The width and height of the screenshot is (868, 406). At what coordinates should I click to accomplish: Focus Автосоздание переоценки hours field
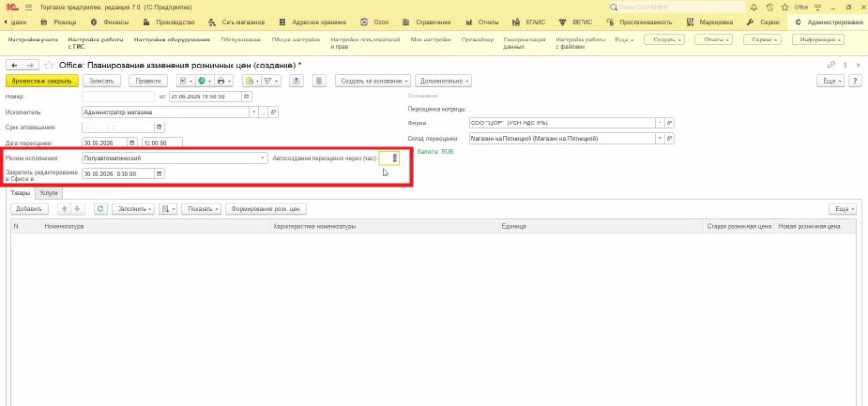point(390,158)
